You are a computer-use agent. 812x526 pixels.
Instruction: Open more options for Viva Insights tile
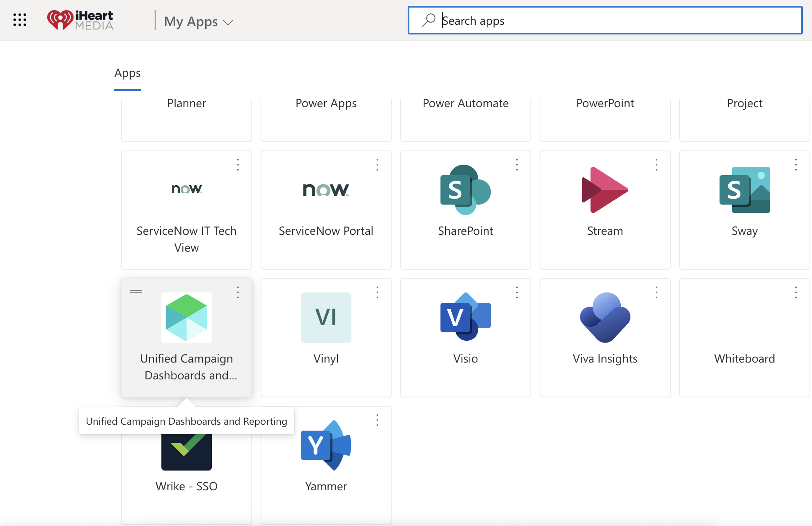(656, 292)
